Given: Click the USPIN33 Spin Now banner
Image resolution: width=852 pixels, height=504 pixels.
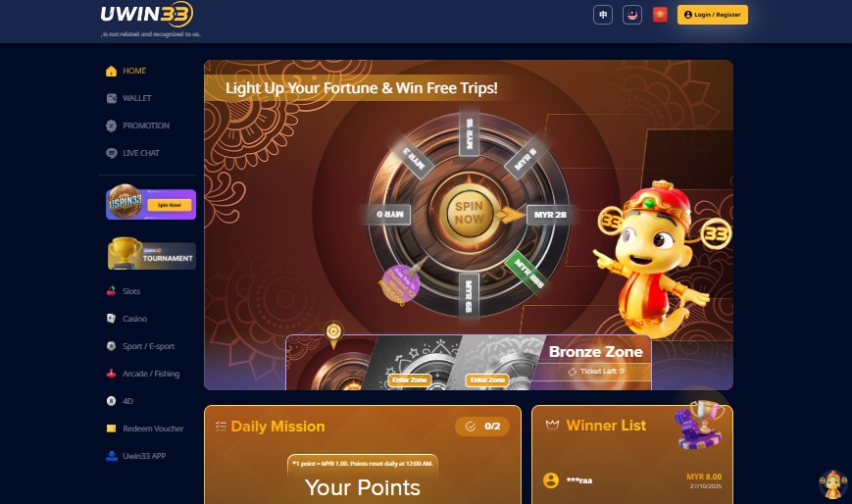Looking at the screenshot, I should (x=151, y=202).
